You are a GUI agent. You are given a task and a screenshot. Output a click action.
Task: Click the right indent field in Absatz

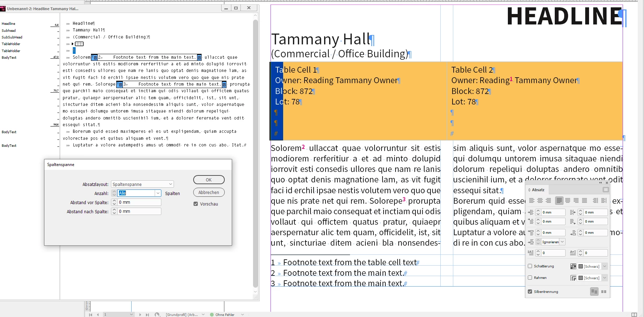coord(596,212)
